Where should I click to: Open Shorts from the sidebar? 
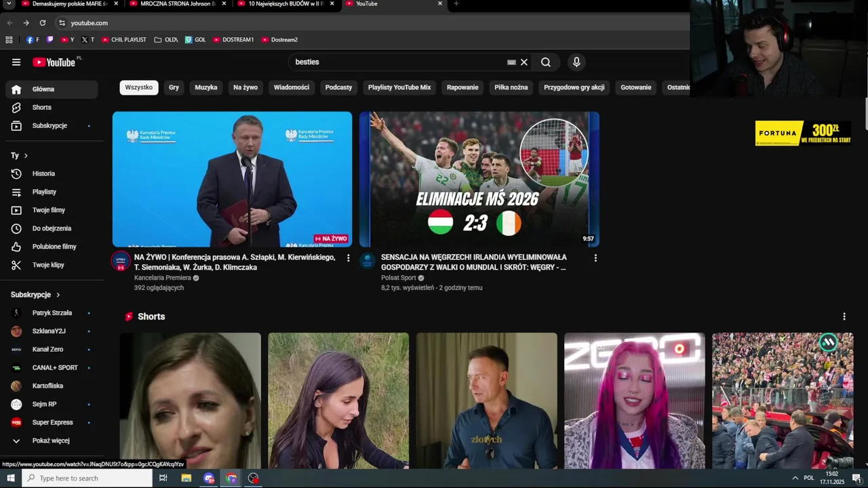pyautogui.click(x=52, y=108)
